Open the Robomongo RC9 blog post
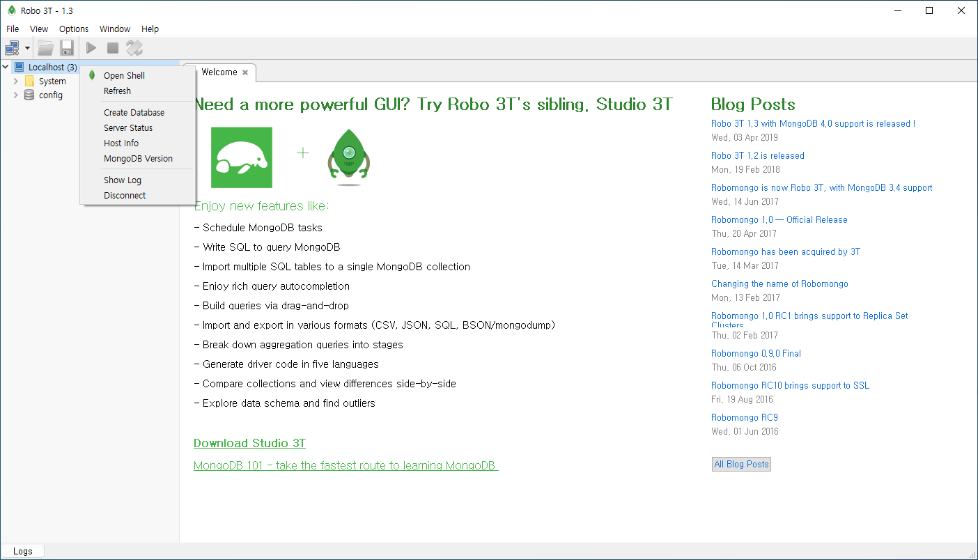This screenshot has height=560, width=978. [745, 417]
